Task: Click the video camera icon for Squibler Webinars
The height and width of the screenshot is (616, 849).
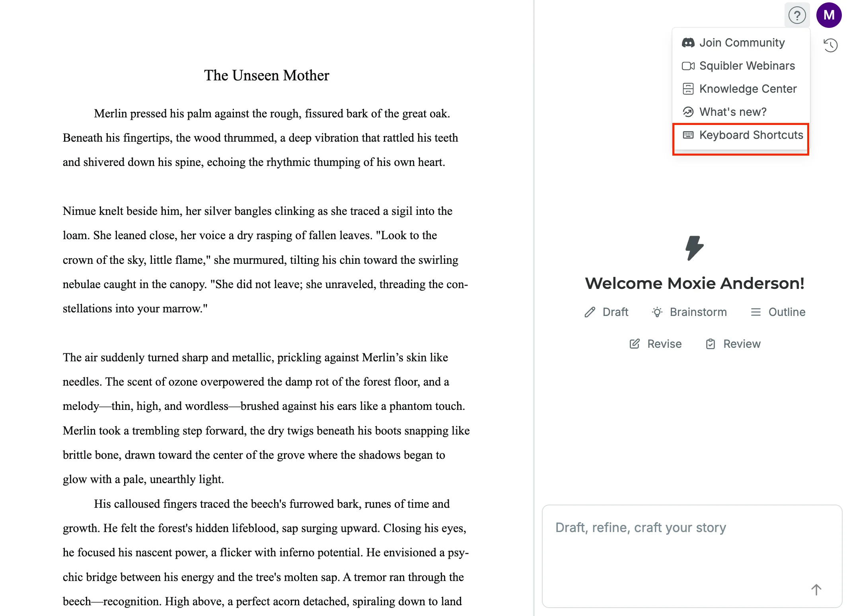Action: (x=688, y=66)
